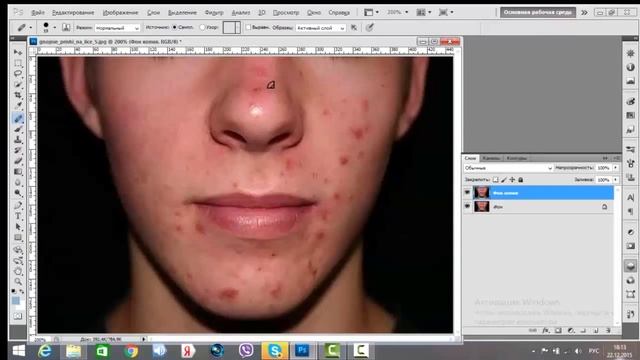Open the Start button on taskbar

coord(18,351)
